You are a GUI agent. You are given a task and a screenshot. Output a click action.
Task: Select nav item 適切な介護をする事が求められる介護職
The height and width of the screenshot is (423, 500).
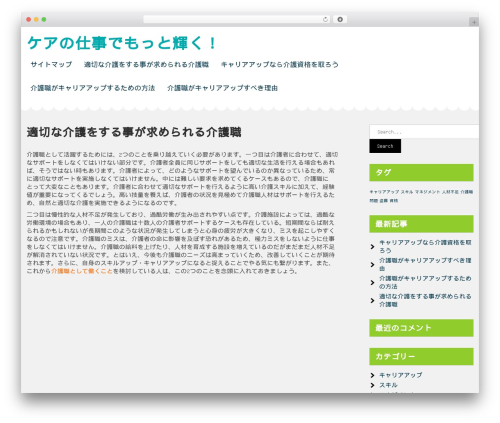146,65
